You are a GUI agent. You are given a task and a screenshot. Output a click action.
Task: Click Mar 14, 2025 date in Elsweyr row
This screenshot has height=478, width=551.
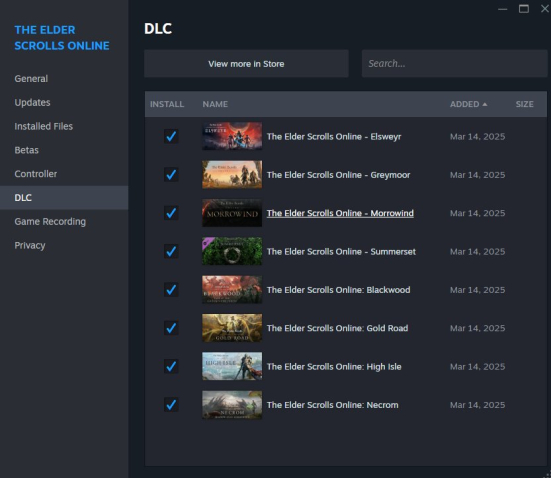click(478, 137)
